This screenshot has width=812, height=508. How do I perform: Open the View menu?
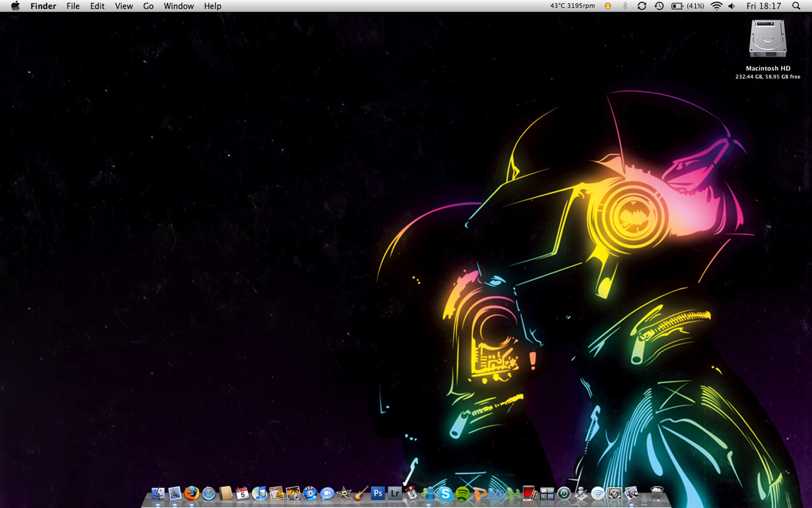point(124,6)
